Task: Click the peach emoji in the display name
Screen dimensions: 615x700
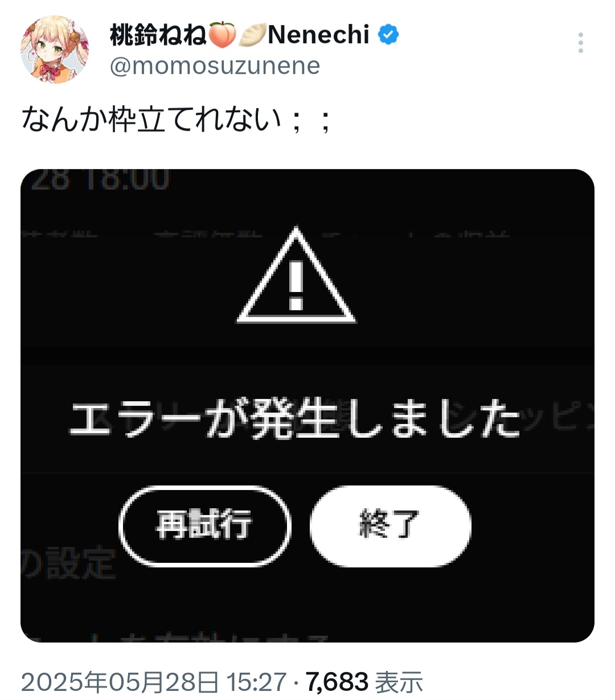Action: pyautogui.click(x=222, y=35)
